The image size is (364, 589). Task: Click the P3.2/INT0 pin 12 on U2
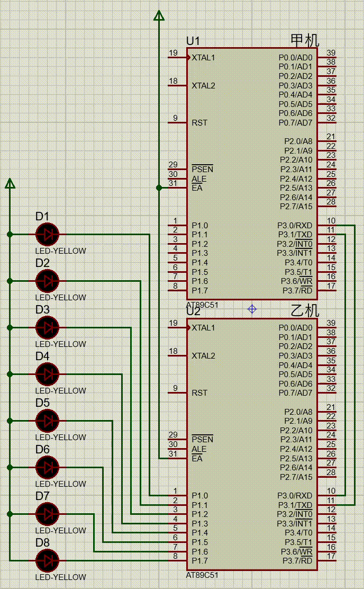(x=327, y=514)
